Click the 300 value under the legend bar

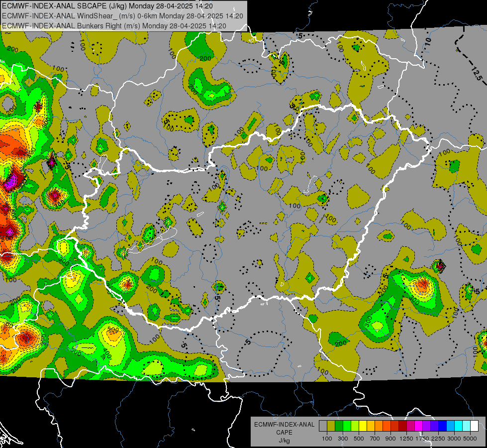pos(343,439)
